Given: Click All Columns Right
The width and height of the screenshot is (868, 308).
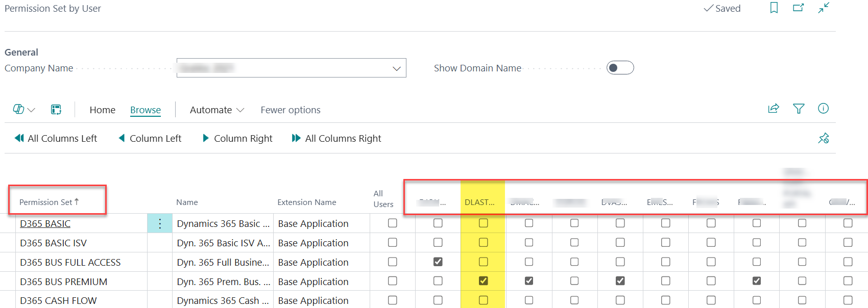Looking at the screenshot, I should pyautogui.click(x=336, y=138).
